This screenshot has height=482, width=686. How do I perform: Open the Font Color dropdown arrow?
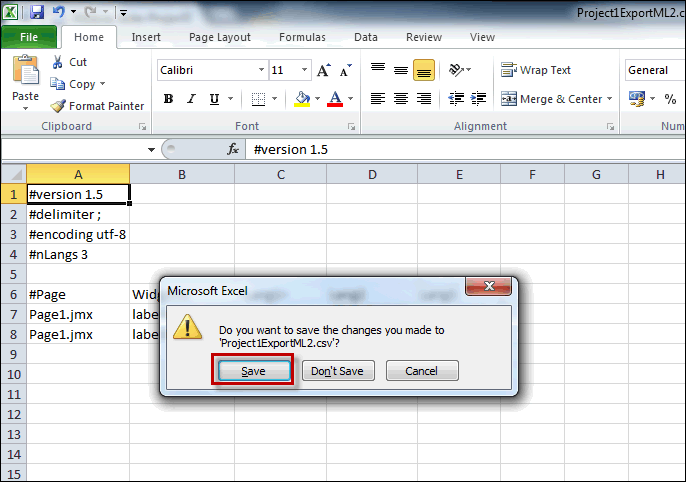tap(350, 99)
